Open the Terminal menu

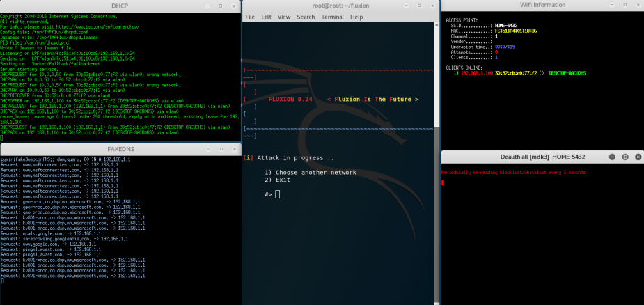pos(332,17)
